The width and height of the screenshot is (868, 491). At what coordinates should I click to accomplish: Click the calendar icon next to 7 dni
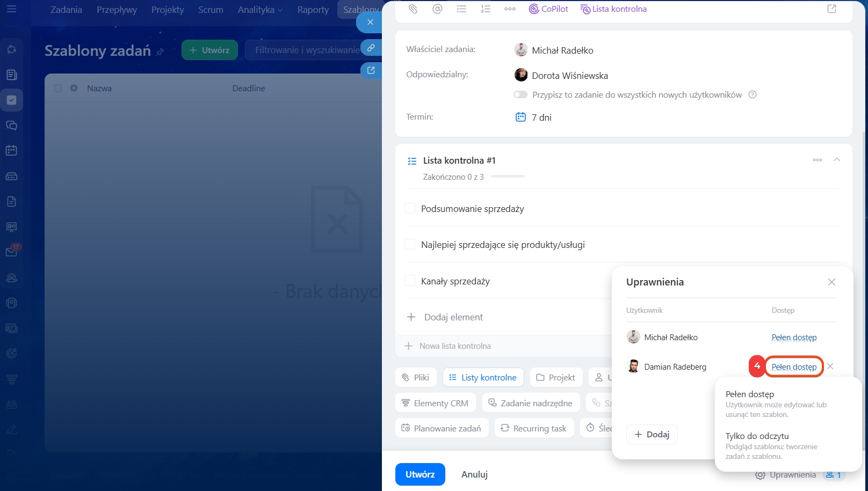coord(520,117)
